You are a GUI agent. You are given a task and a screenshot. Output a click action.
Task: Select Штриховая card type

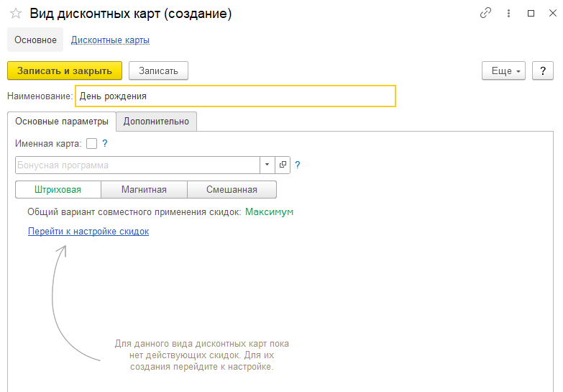(58, 189)
